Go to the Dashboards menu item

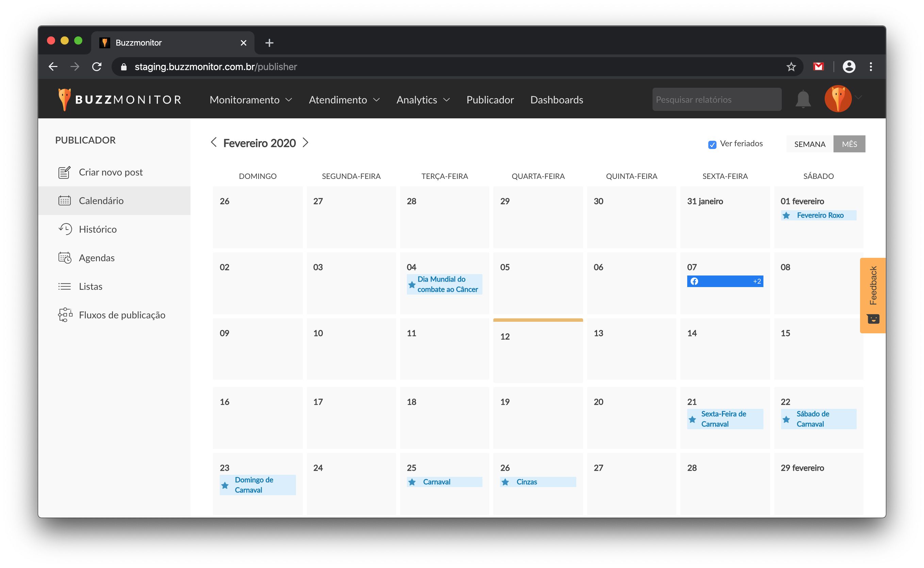557,100
